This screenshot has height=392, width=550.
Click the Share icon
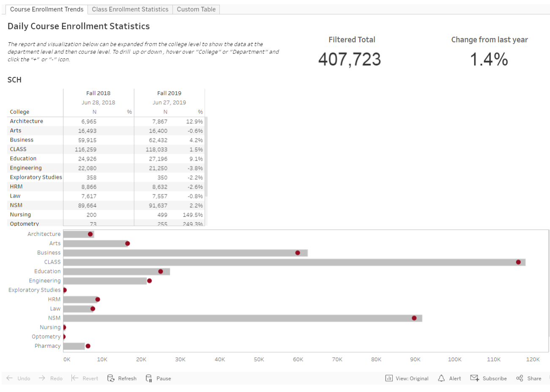tap(520, 378)
